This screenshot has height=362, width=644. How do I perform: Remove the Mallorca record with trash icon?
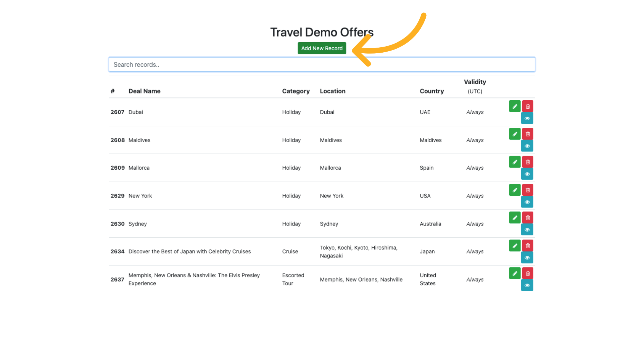pos(528,162)
